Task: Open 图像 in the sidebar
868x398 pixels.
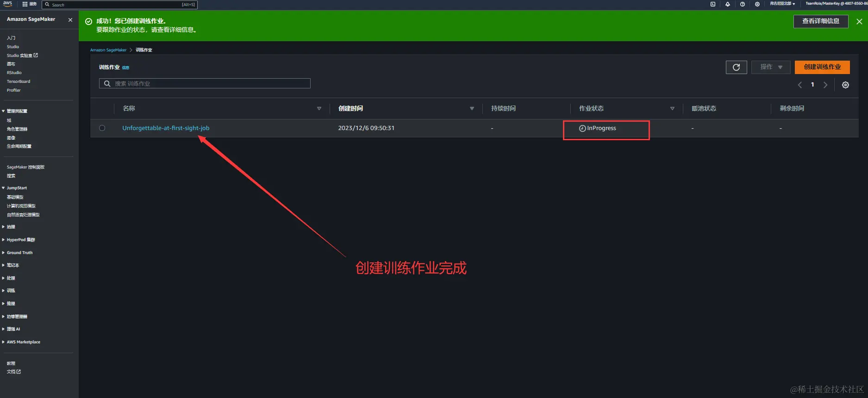Action: pyautogui.click(x=11, y=138)
